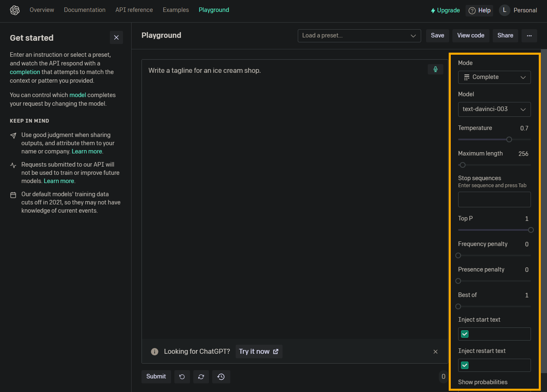Click the undo last icon button
Viewport: 547px width, 392px height.
pyautogui.click(x=182, y=377)
